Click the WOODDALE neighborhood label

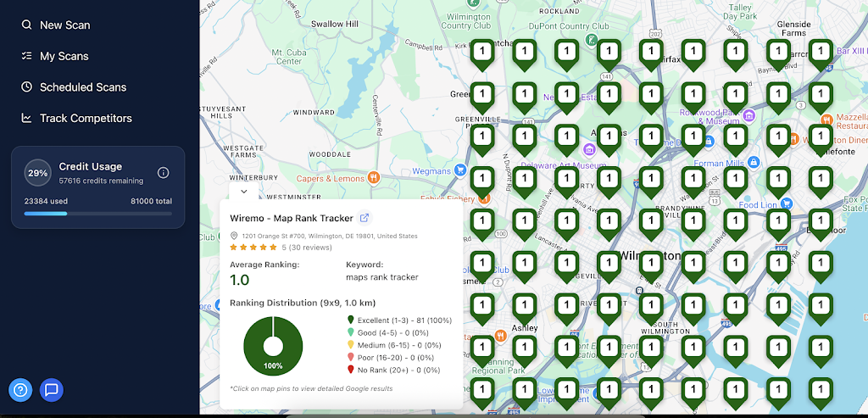coord(330,153)
